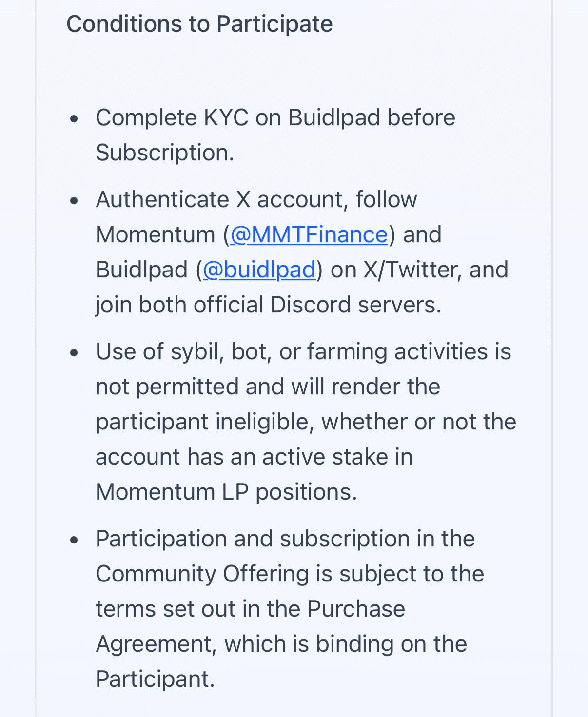Click the word Subscription in the first bullet
The image size is (588, 717).
coord(164,153)
